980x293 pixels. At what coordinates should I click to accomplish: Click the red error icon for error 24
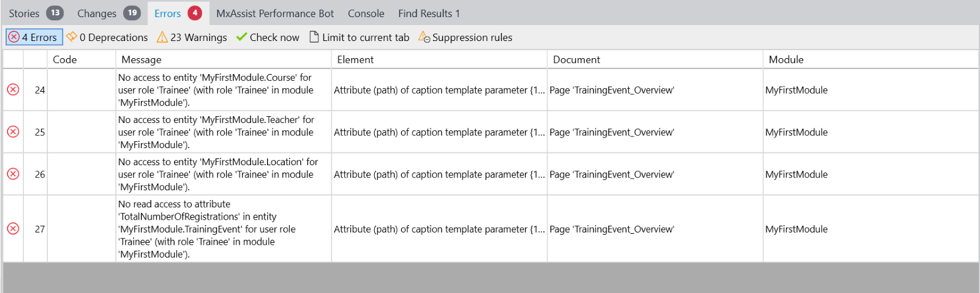(13, 90)
